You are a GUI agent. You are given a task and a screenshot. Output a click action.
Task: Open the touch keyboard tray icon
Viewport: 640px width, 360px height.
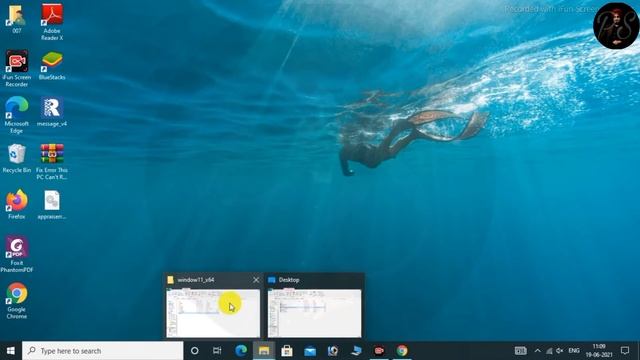pos(520,351)
